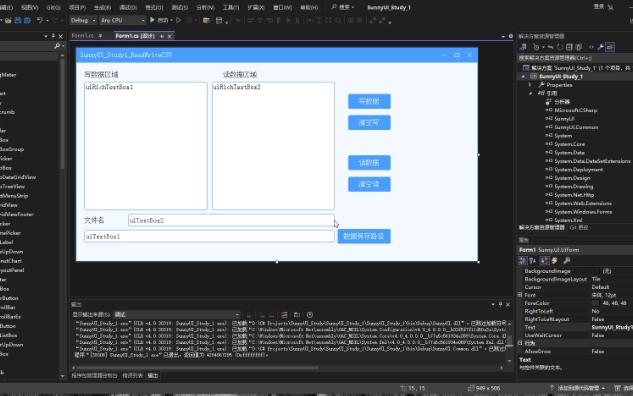Toggle the preview selected items button in Solution Explorer
Viewport: 633px width, 396px height.
(x=610, y=47)
